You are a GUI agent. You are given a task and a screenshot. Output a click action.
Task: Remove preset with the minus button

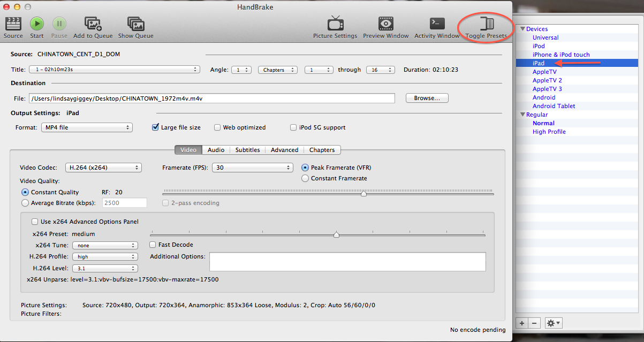(x=534, y=323)
